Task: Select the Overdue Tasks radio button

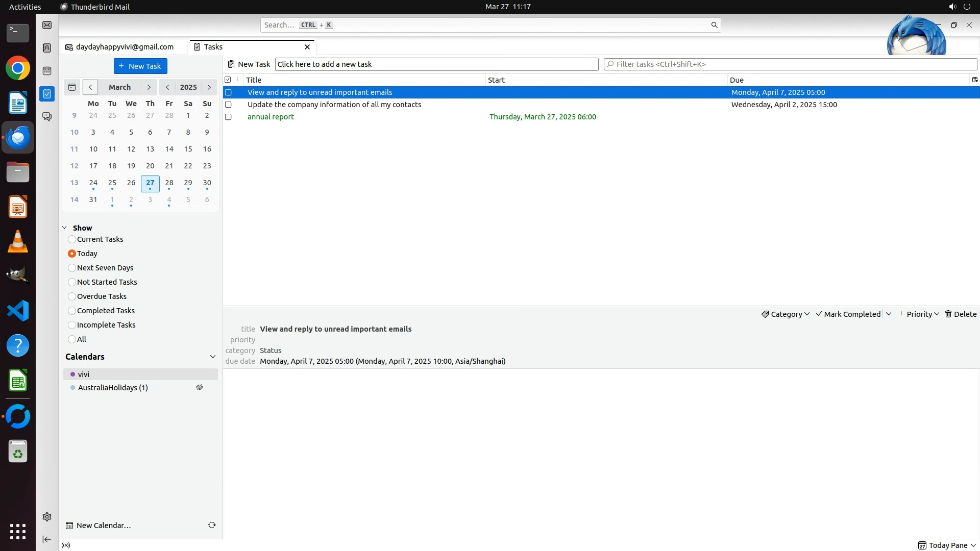Action: tap(72, 296)
